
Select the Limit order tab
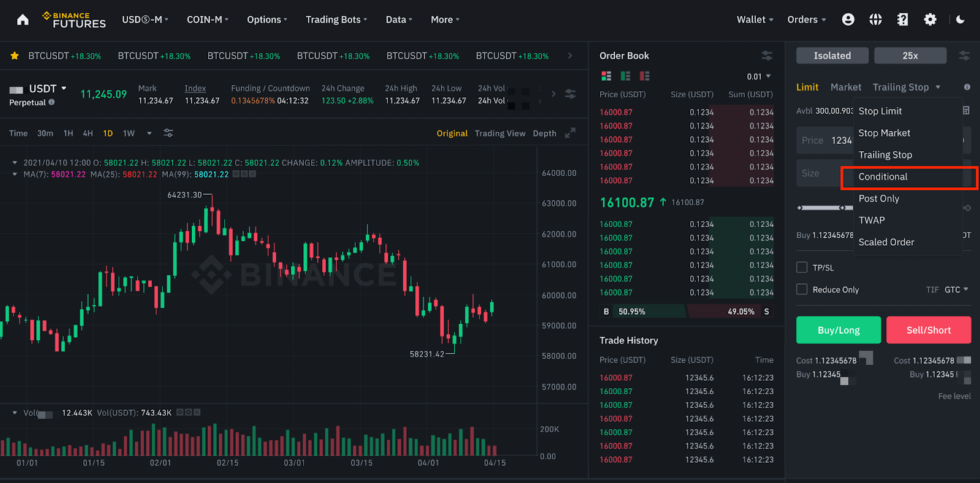[807, 87]
